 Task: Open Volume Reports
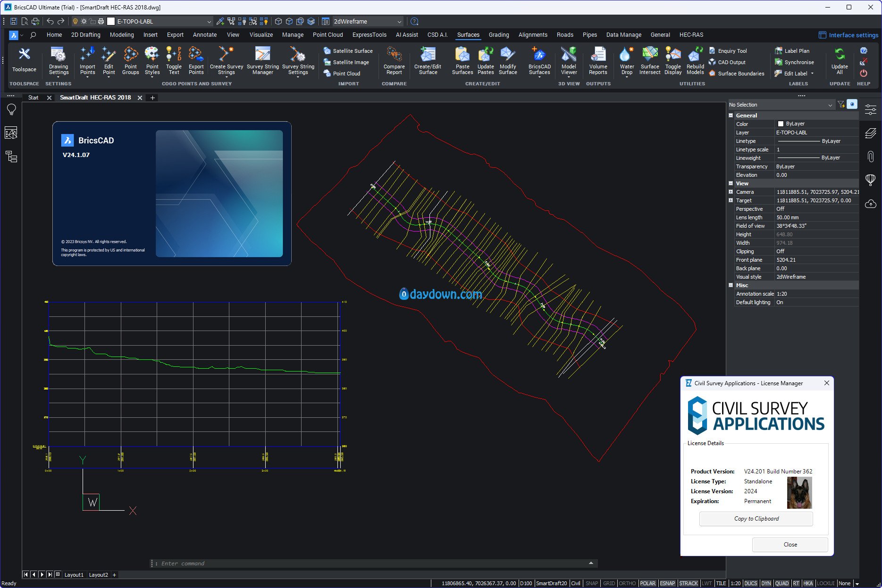click(598, 61)
